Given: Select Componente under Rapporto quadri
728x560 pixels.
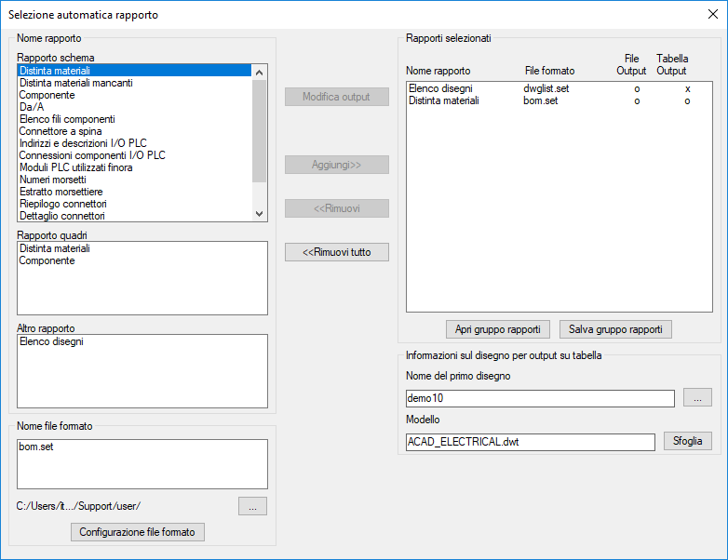Looking at the screenshot, I should point(47,261).
